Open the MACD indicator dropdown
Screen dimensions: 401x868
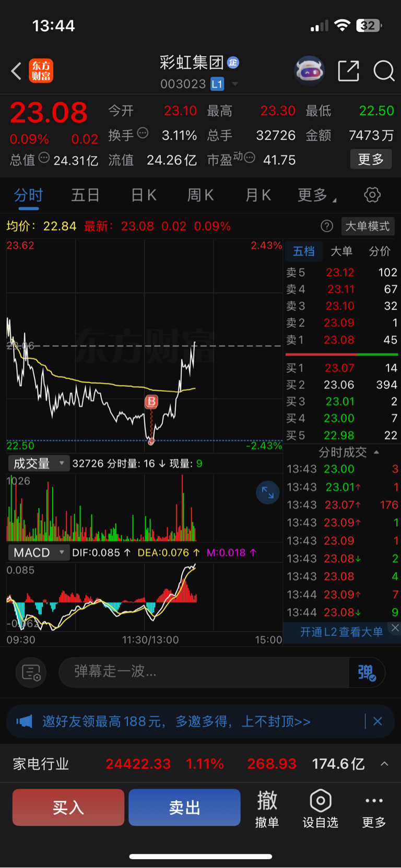(x=39, y=553)
